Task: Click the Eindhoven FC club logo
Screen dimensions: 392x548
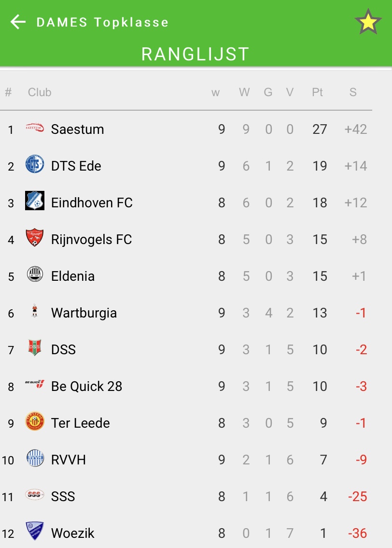Action: pyautogui.click(x=35, y=201)
